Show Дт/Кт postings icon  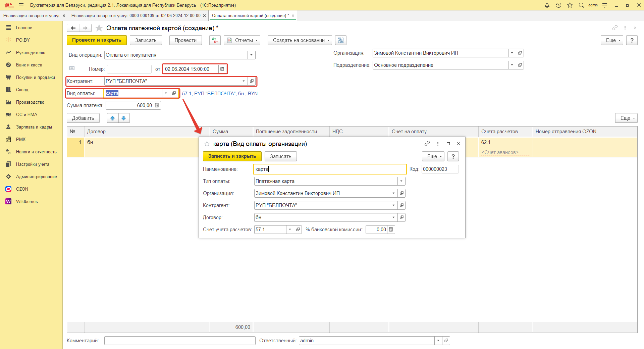tap(215, 40)
